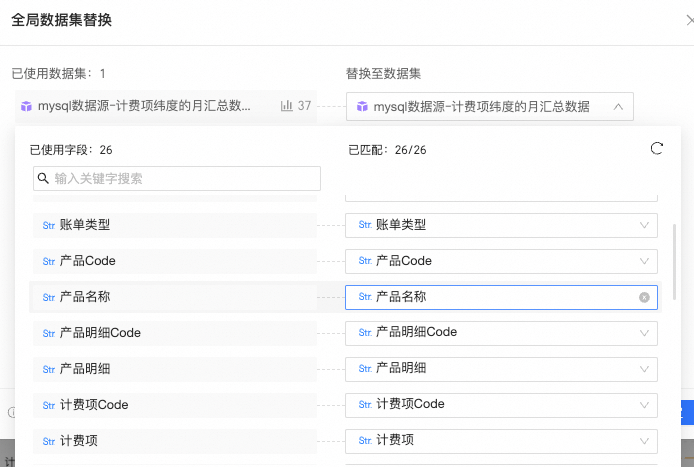Click the 已匹配: 26/26 label
This screenshot has width=694, height=467.
click(387, 150)
